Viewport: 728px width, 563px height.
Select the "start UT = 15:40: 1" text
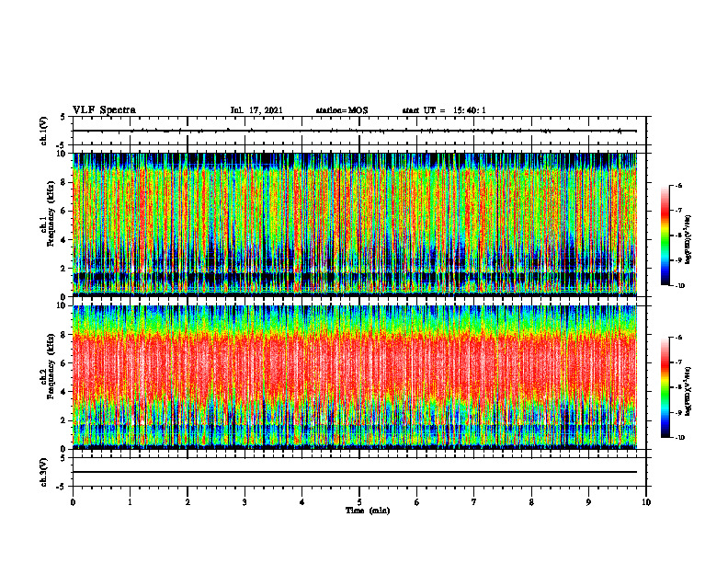click(444, 110)
